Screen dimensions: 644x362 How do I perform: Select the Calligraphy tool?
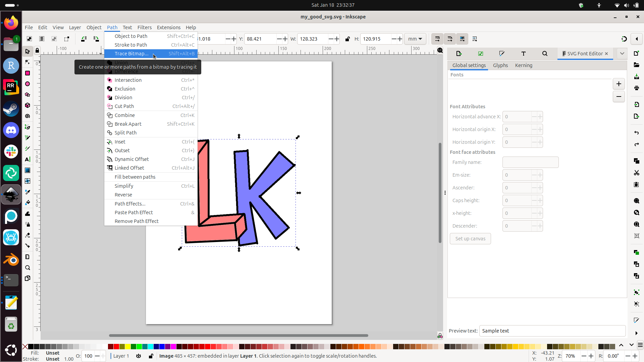[28, 148]
